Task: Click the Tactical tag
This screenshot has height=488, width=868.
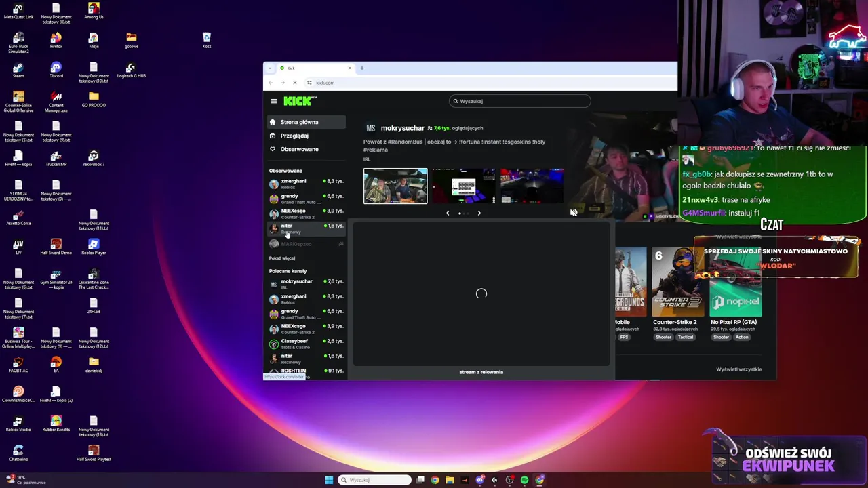Action: 686,338
